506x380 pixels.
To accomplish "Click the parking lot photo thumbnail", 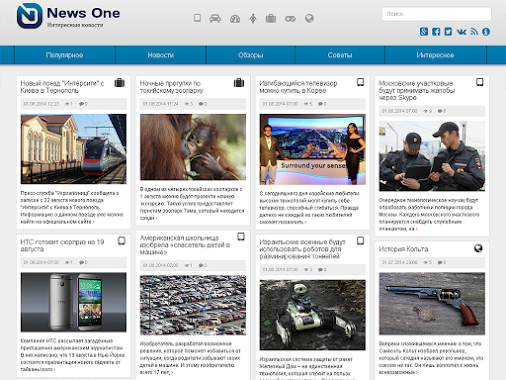I will pos(193,305).
